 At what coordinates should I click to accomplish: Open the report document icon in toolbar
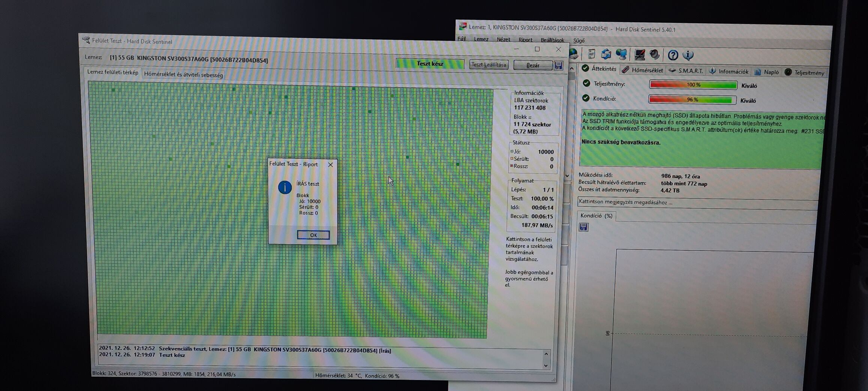(x=591, y=54)
